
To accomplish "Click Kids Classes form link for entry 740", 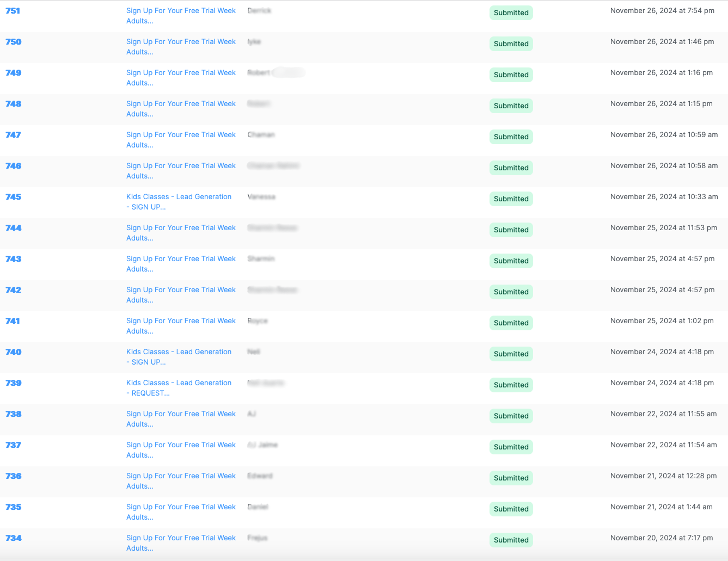I will point(179,352).
